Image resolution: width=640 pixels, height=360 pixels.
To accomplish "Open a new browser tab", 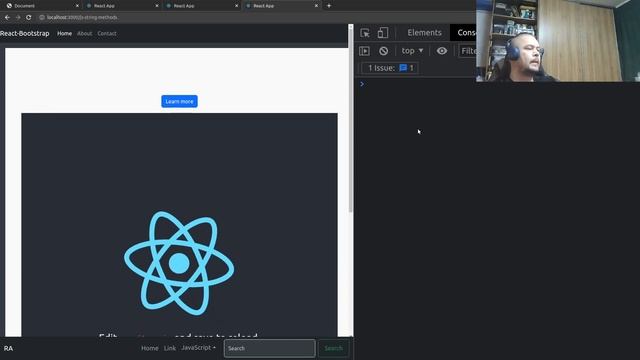I will [x=329, y=6].
